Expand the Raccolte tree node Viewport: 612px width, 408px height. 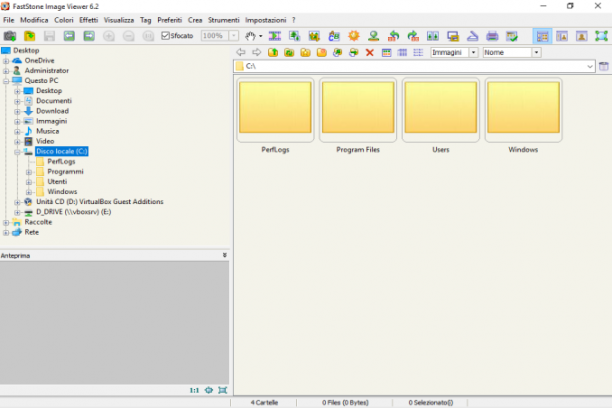[x=6, y=222]
